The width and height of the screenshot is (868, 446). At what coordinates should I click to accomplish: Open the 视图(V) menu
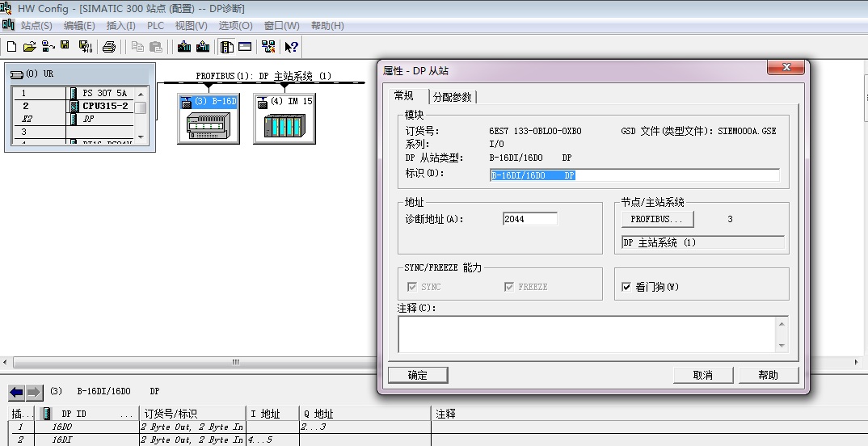[191, 26]
